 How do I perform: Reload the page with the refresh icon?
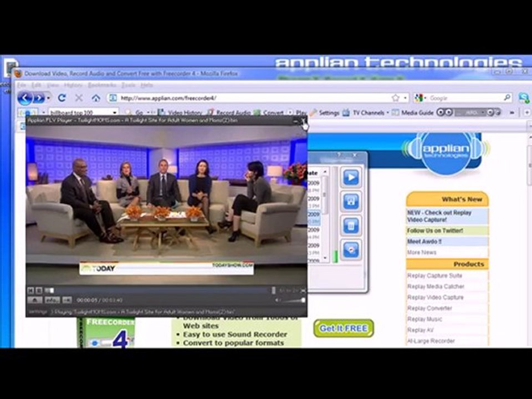62,98
